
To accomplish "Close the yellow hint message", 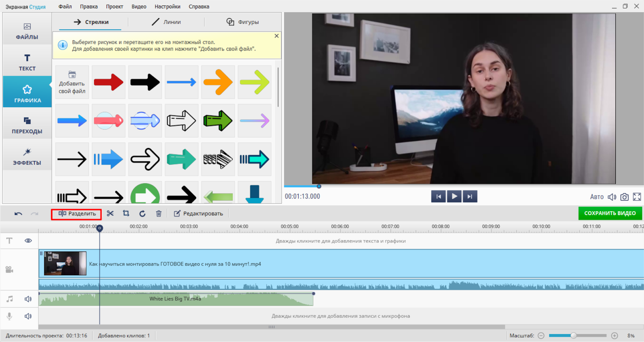I will pos(277,36).
